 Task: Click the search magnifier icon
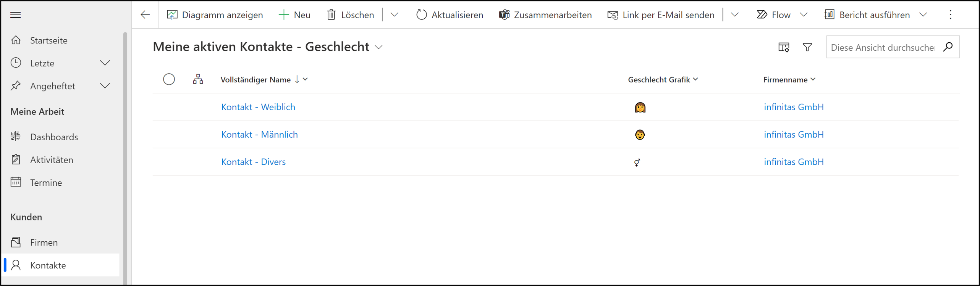click(x=948, y=47)
